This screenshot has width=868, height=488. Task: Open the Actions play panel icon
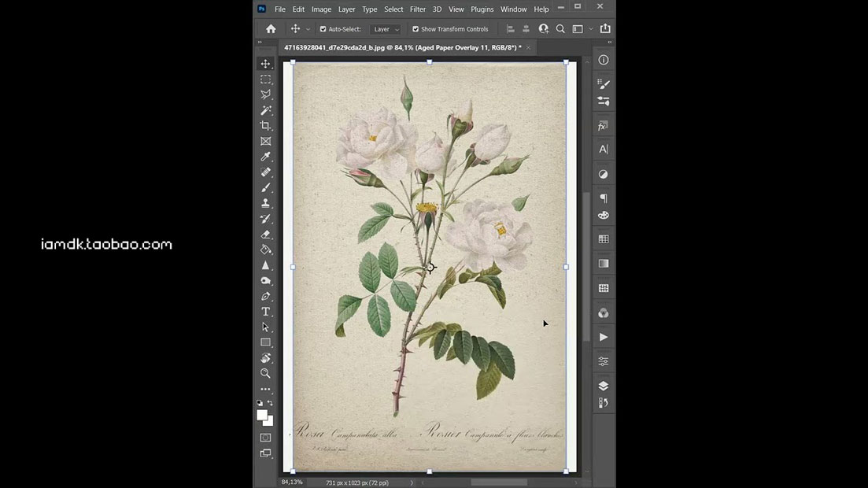point(604,337)
